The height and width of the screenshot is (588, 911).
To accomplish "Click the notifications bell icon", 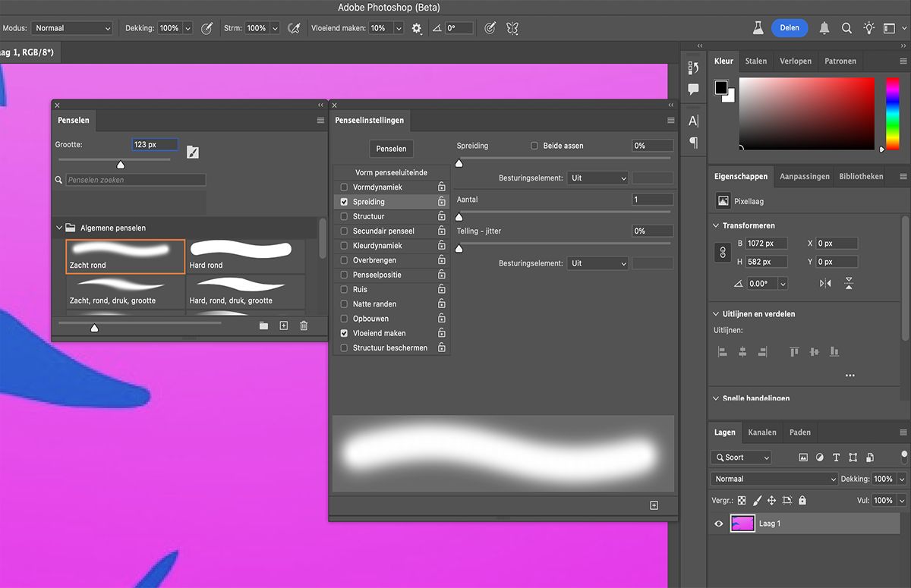I will [x=824, y=28].
